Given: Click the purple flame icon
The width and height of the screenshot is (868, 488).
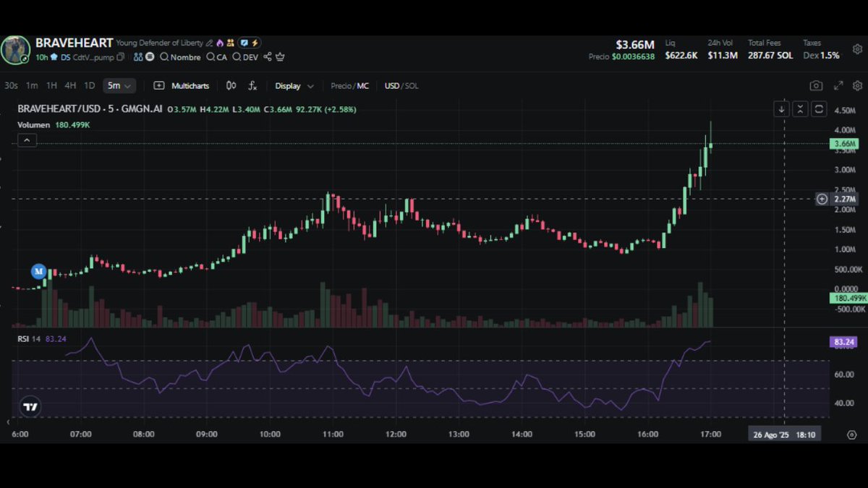Looking at the screenshot, I should click(219, 43).
